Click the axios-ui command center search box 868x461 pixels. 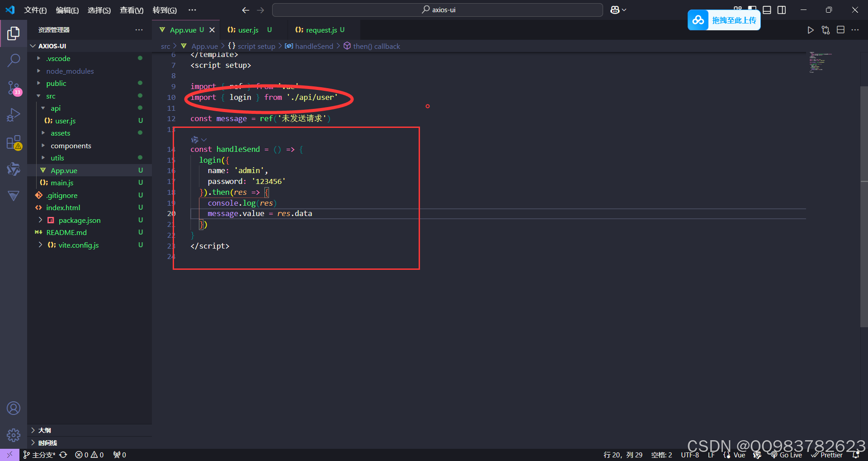pyautogui.click(x=438, y=10)
